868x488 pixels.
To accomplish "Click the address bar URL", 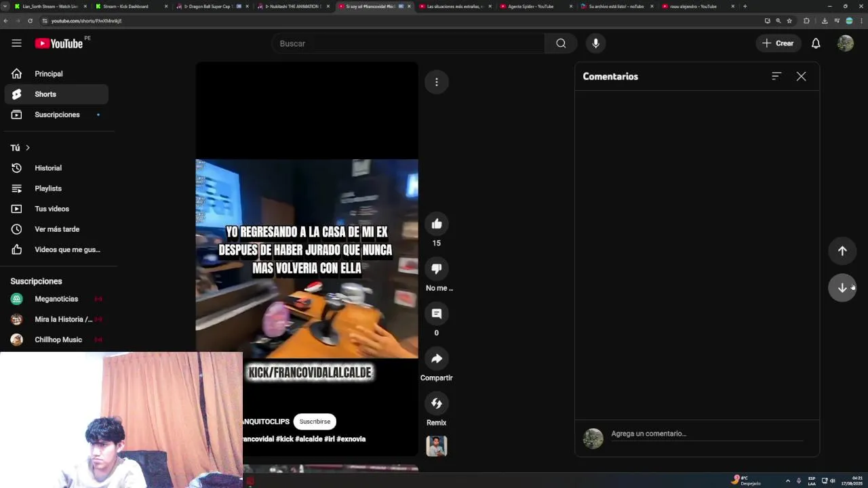I will 87,21.
